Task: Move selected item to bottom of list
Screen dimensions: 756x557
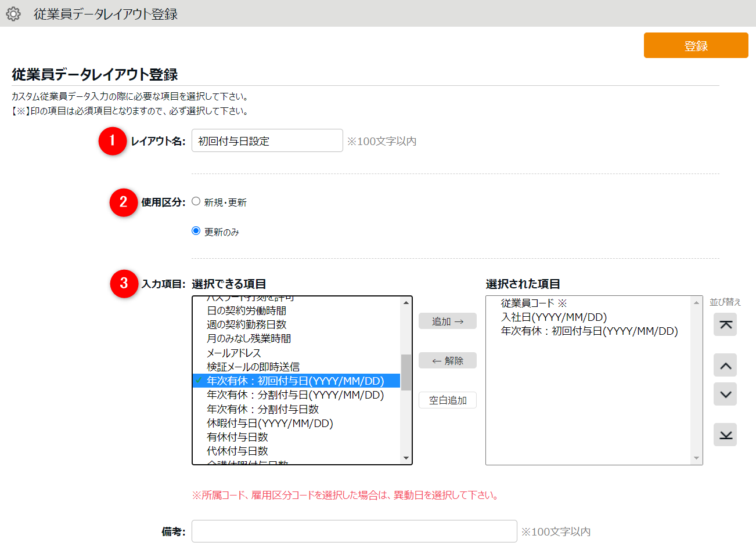Action: coord(725,435)
